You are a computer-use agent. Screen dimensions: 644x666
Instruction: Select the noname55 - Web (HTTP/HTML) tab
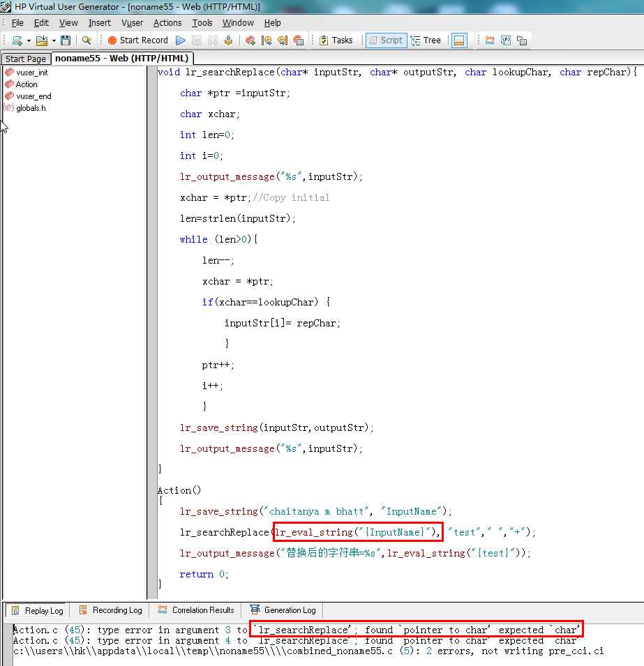click(x=122, y=58)
